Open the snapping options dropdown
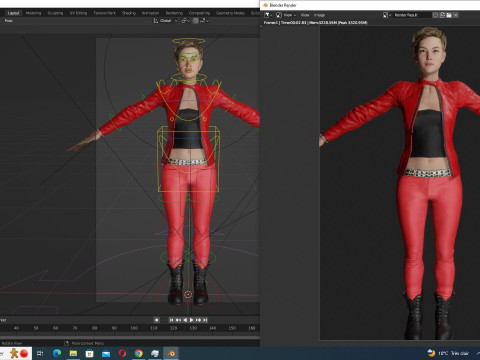Viewport: 480px width, 360px height. [x=204, y=21]
